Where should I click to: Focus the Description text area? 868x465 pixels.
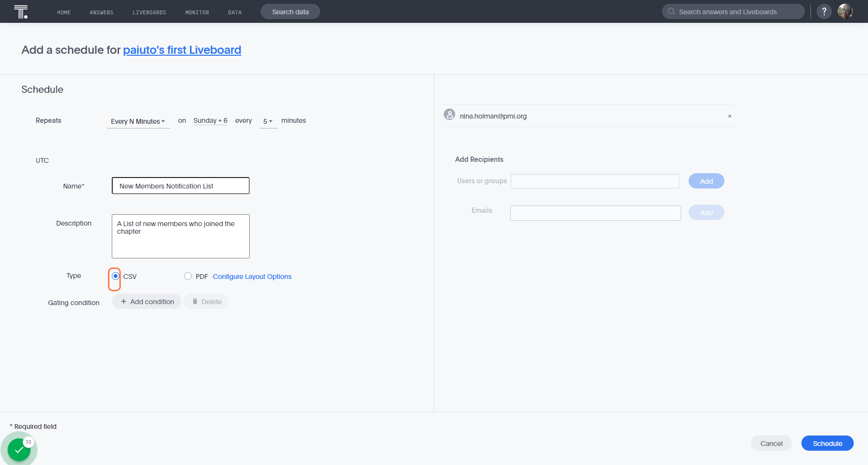181,236
